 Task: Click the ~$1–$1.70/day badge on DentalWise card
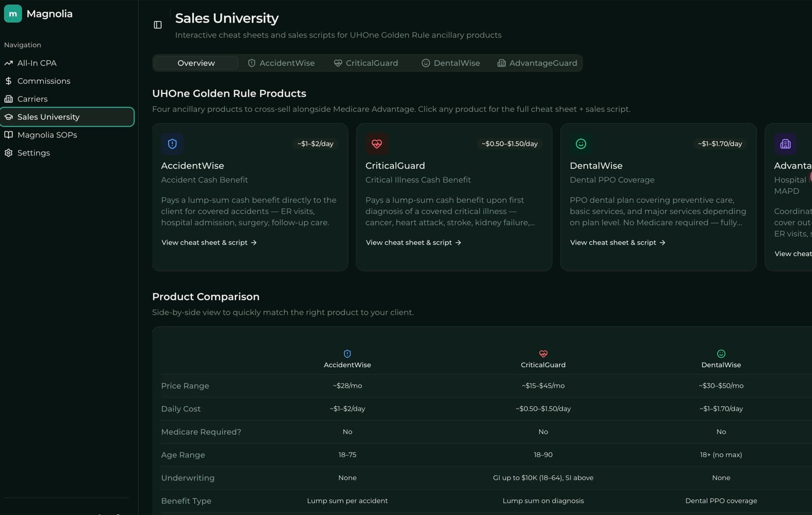pyautogui.click(x=720, y=144)
